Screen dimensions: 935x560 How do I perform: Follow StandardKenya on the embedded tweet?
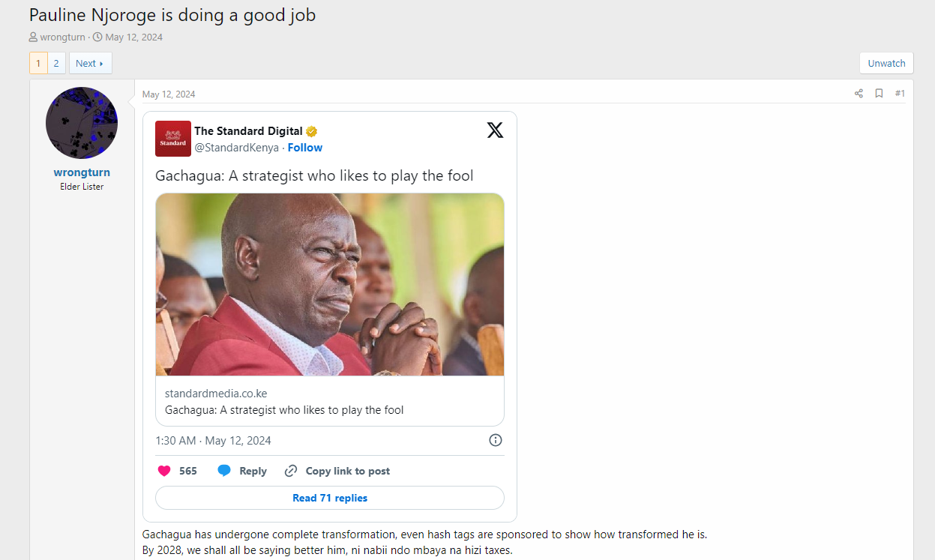[305, 148]
